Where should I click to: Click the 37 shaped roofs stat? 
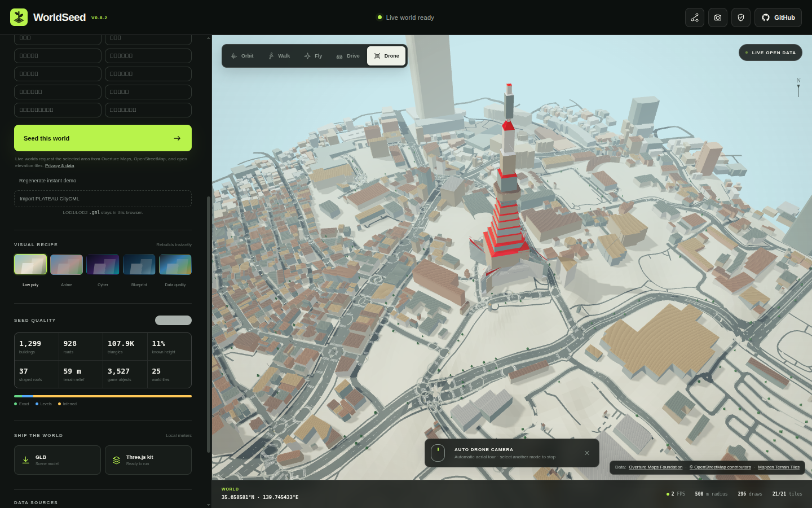(x=37, y=374)
